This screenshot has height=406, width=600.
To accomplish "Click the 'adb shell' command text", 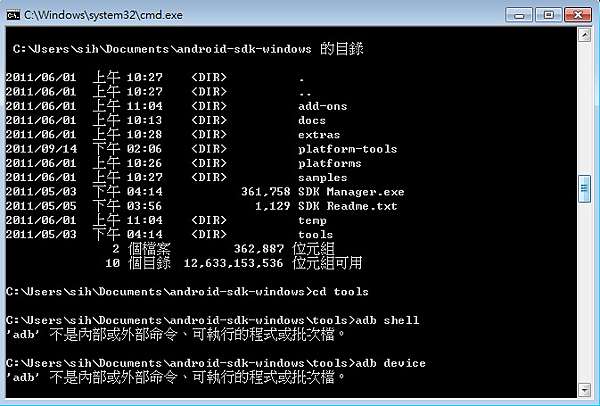I will click(387, 320).
